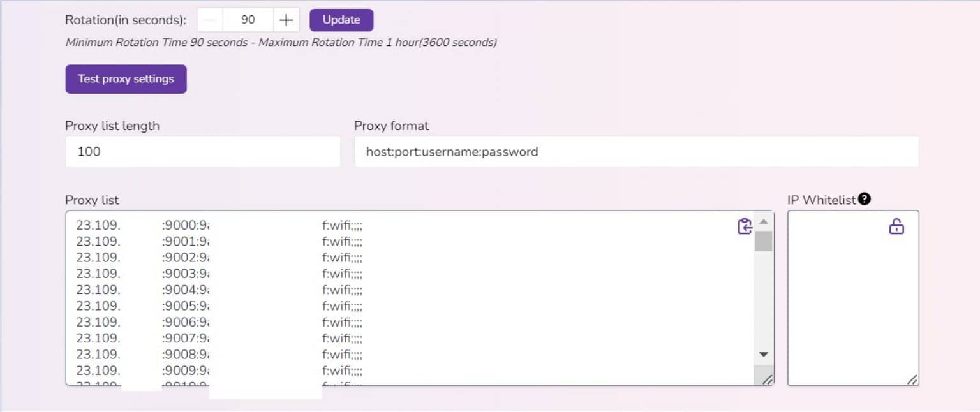
Task: Click the plus icon to increase rotation time
Action: pyautogui.click(x=286, y=20)
